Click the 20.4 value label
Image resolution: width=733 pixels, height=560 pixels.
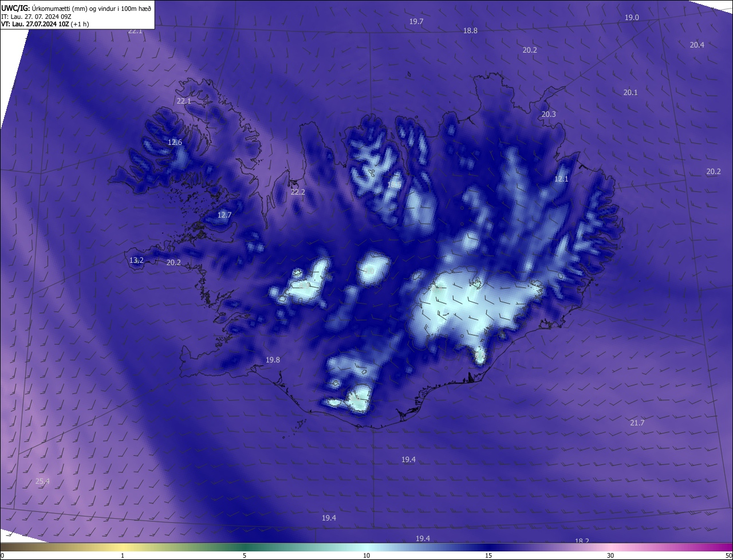click(x=697, y=45)
